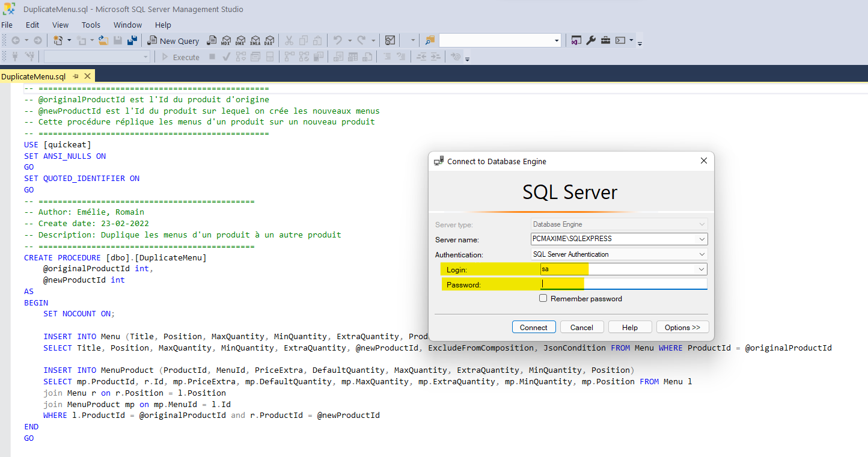
Task: Check the Remember password checkbox
Action: pyautogui.click(x=543, y=298)
